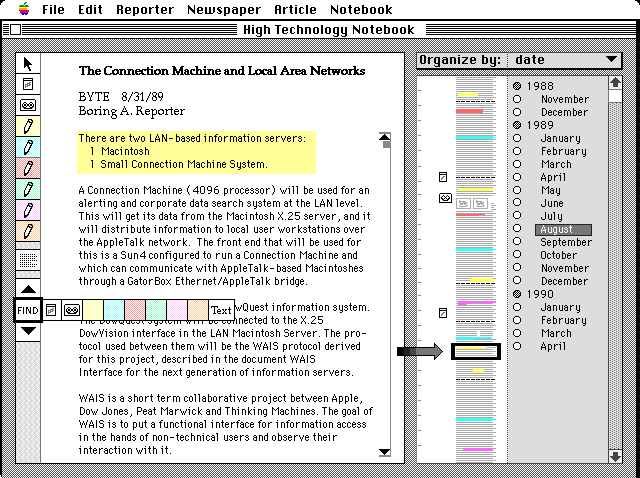Click note marker icon beside April 1989
The height and width of the screenshot is (478, 640).
coord(442,177)
